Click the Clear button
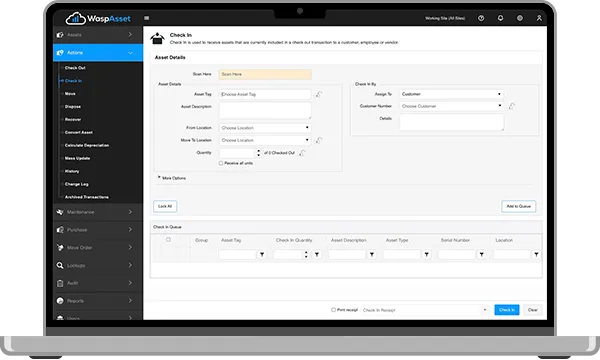Screen dimensions: 600x360 533,310
